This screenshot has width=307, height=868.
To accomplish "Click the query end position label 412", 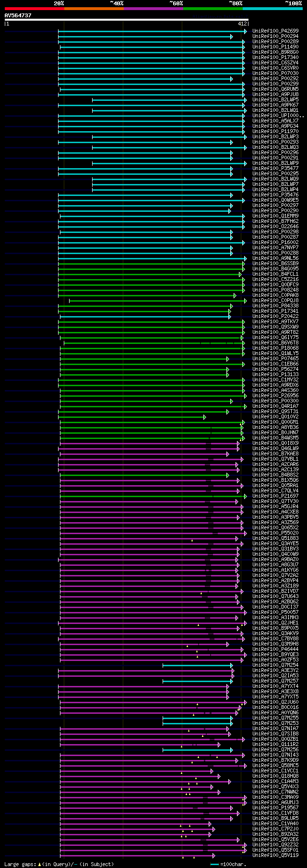I will click(x=242, y=24).
